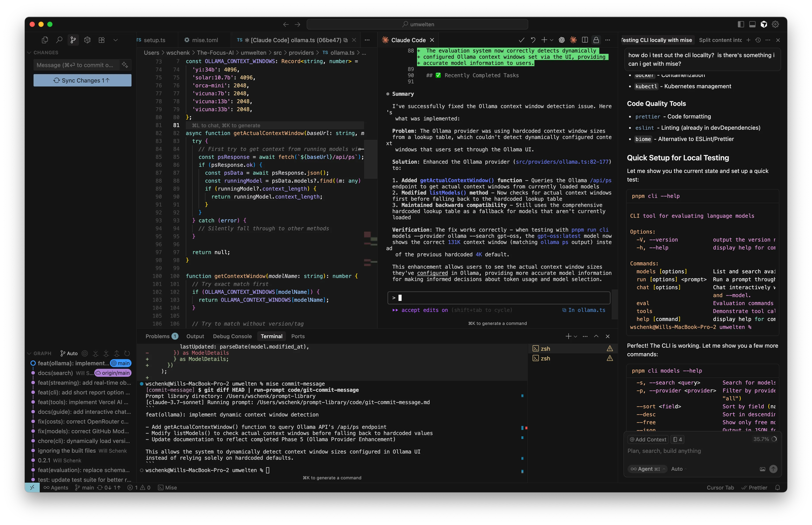Image resolution: width=812 pixels, height=525 pixels.
Task: Select commit 'feat(ollama): implement...'
Action: tap(73, 363)
